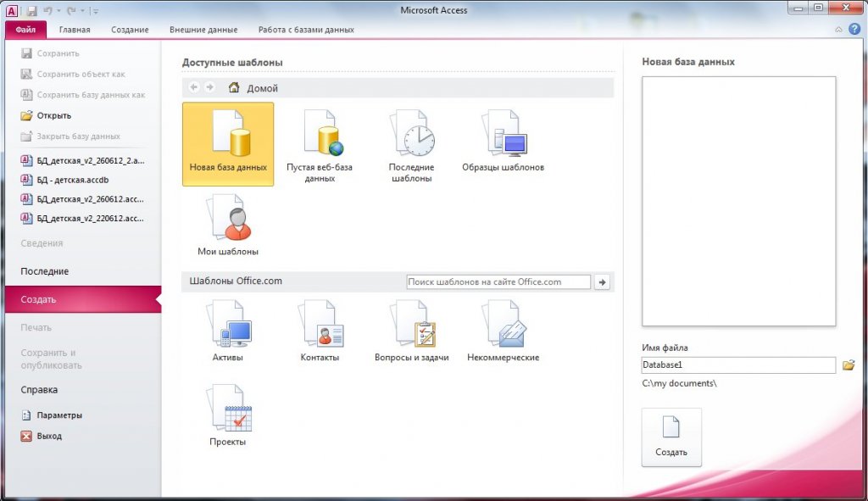Switch to the Главная ribbon tab
The height and width of the screenshot is (501, 868).
point(75,30)
